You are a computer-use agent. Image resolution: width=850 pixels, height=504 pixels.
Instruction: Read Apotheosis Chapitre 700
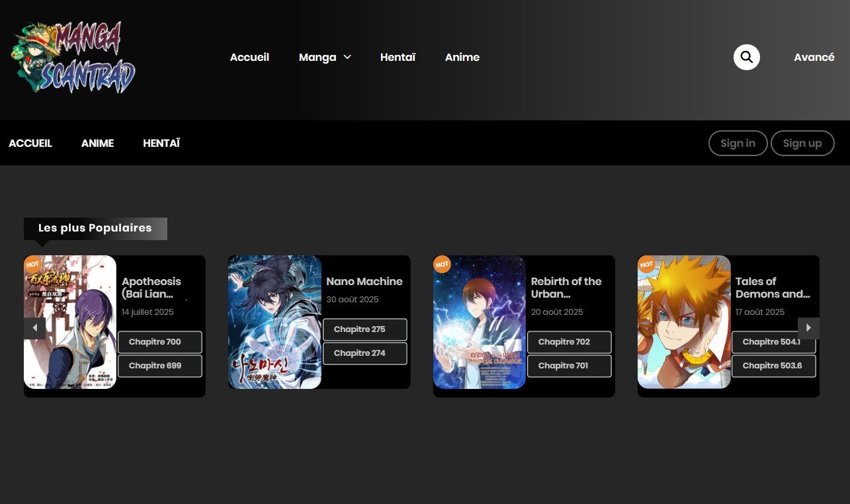pyautogui.click(x=160, y=342)
